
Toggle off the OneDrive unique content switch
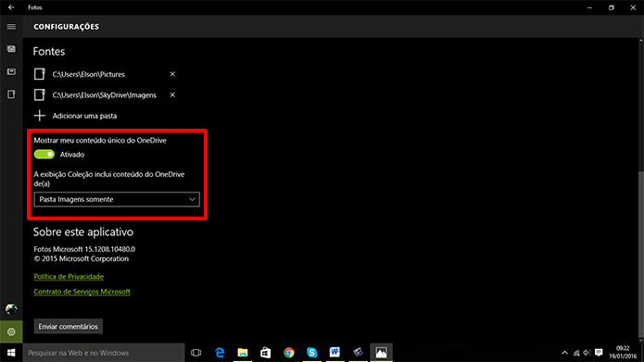point(44,155)
